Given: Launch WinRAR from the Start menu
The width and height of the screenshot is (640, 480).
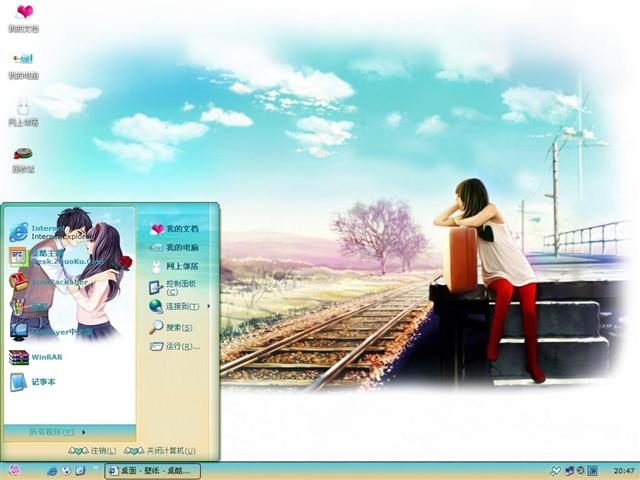Looking at the screenshot, I should (x=36, y=357).
